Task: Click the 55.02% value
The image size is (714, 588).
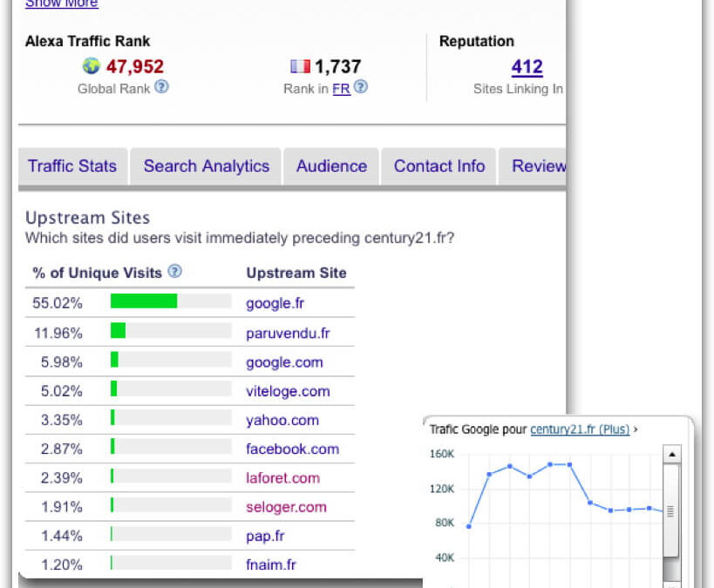Action: [x=58, y=303]
